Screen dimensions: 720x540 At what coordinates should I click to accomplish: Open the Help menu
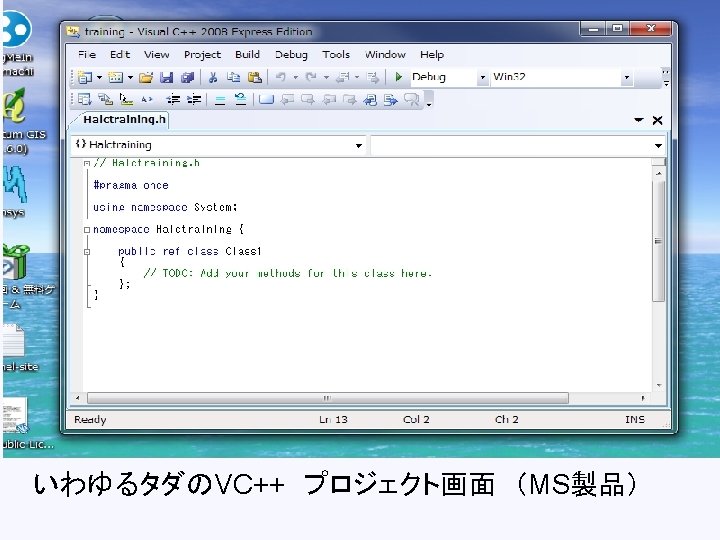point(432,55)
